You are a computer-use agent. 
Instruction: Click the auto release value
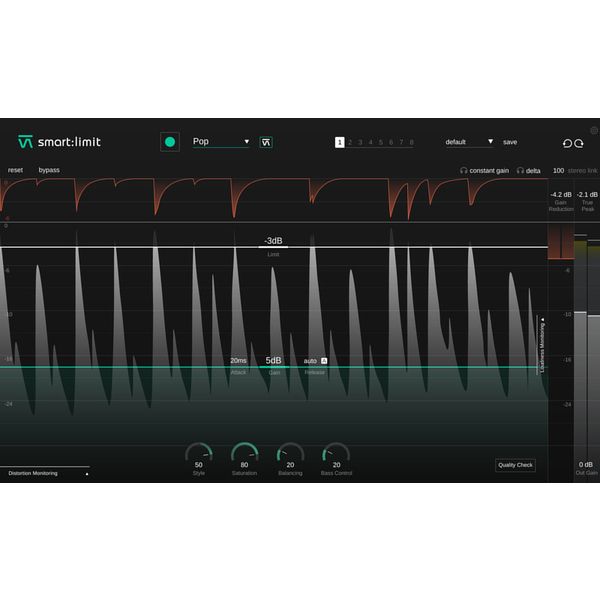click(x=310, y=361)
